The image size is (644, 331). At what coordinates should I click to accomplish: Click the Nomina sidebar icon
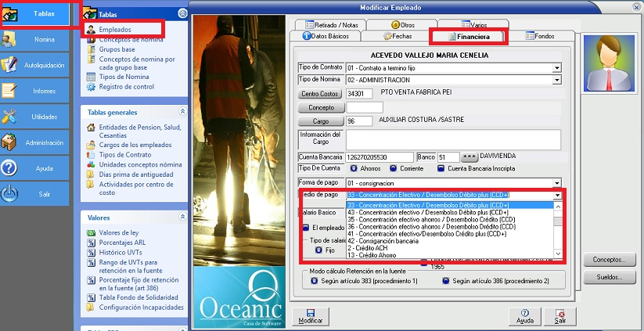(x=10, y=40)
